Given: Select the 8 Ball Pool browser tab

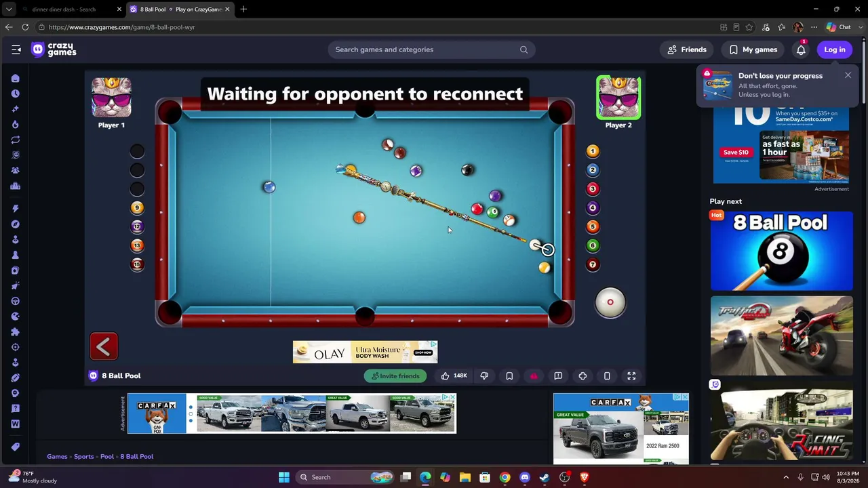Looking at the screenshot, I should (180, 9).
